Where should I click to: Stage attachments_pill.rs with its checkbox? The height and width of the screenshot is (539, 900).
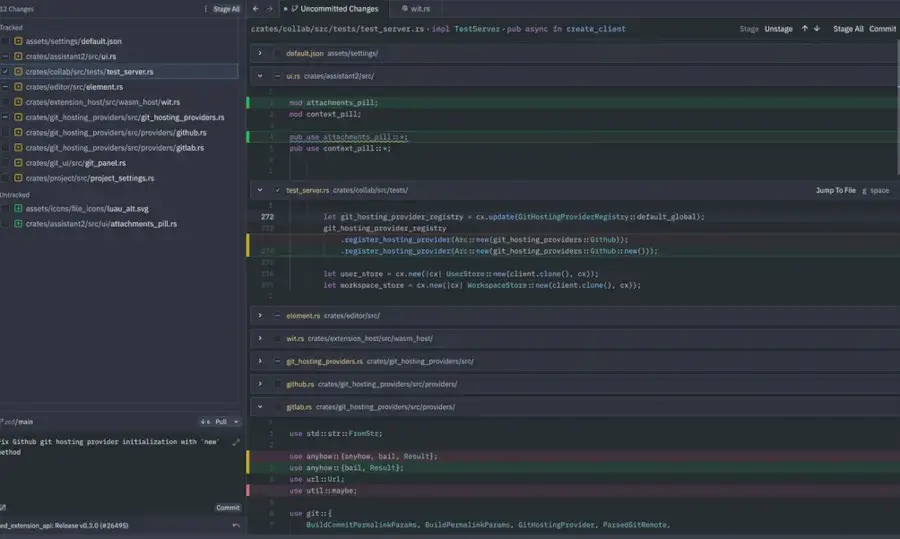5,224
